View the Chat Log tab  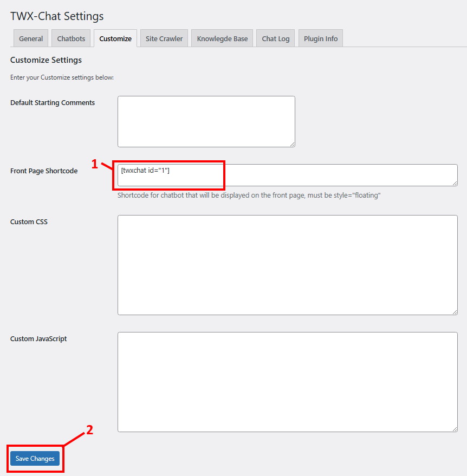click(x=276, y=38)
